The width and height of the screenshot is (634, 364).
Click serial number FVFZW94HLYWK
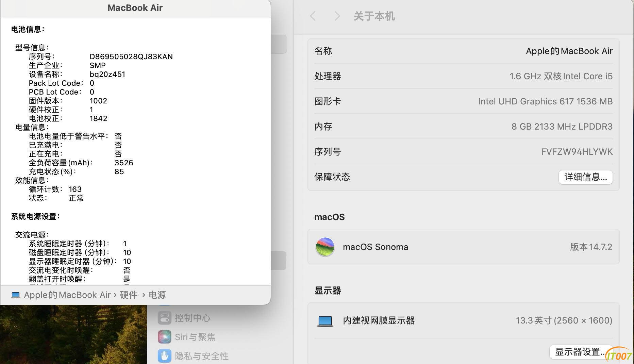pyautogui.click(x=577, y=152)
